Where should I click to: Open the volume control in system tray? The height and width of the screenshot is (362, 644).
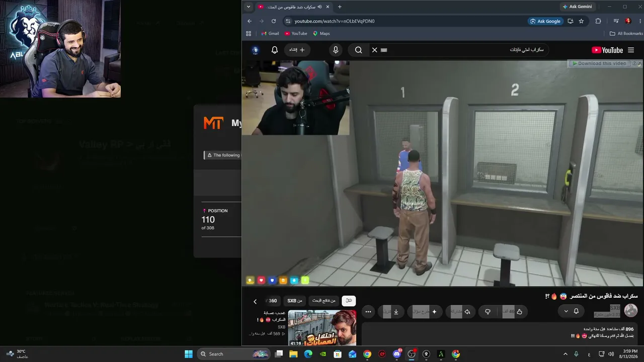coord(611,354)
